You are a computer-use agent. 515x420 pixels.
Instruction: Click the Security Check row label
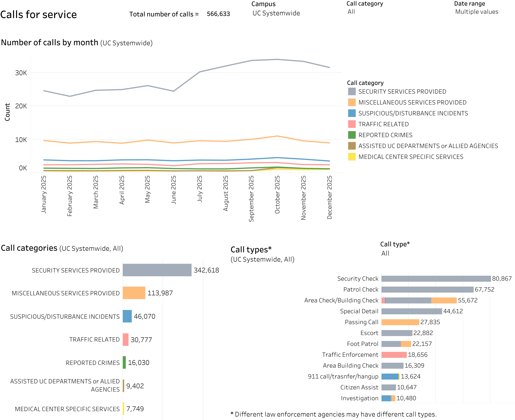[358, 278]
